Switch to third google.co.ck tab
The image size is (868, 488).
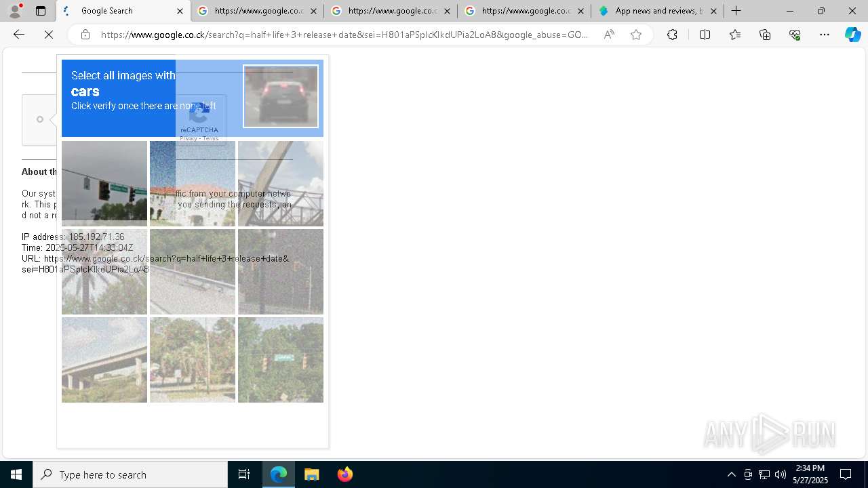391,11
